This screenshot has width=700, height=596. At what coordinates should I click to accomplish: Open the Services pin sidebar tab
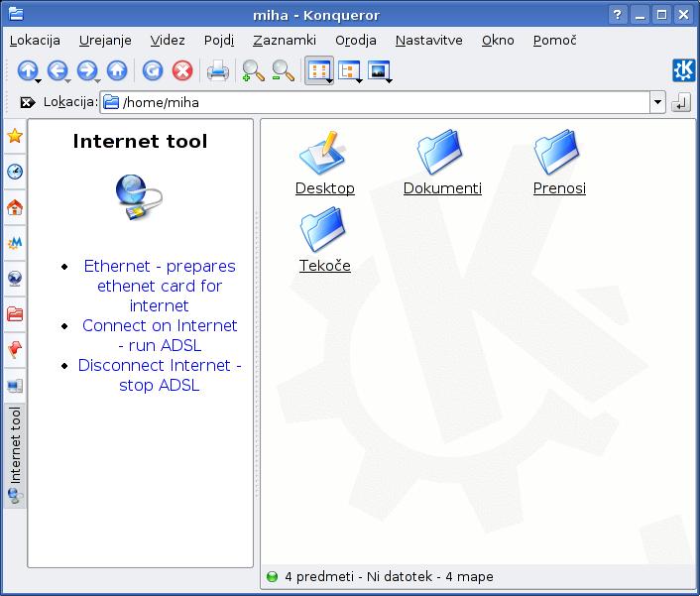pos(15,350)
